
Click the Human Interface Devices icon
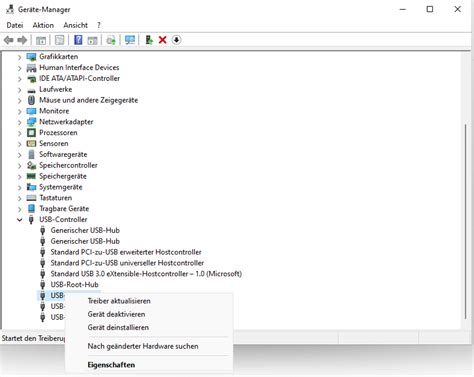pos(31,68)
